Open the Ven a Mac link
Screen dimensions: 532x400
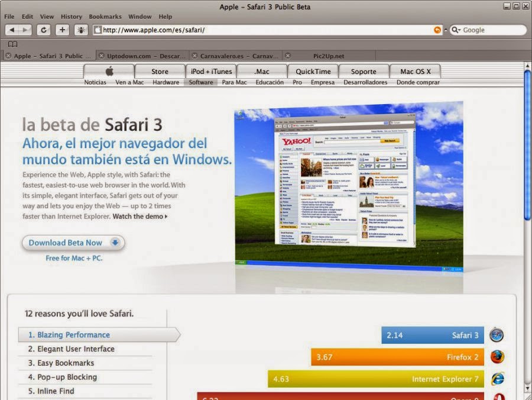point(129,82)
